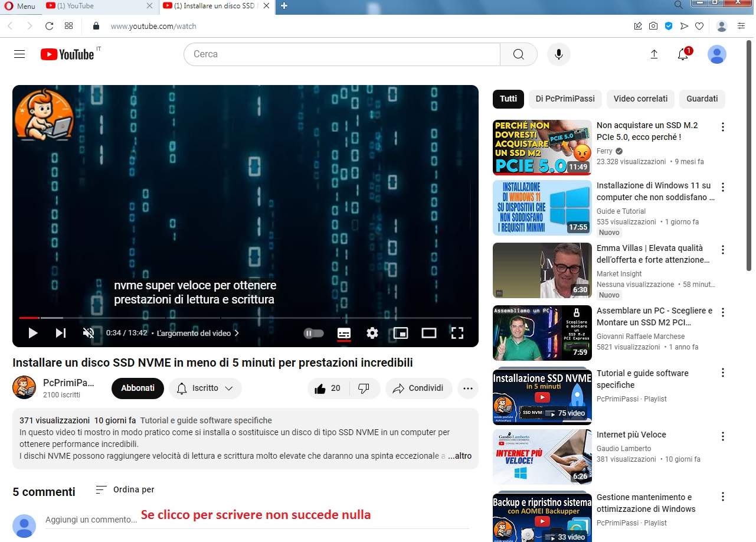Click the page scrollbar
This screenshot has width=756, height=542.
(750, 155)
